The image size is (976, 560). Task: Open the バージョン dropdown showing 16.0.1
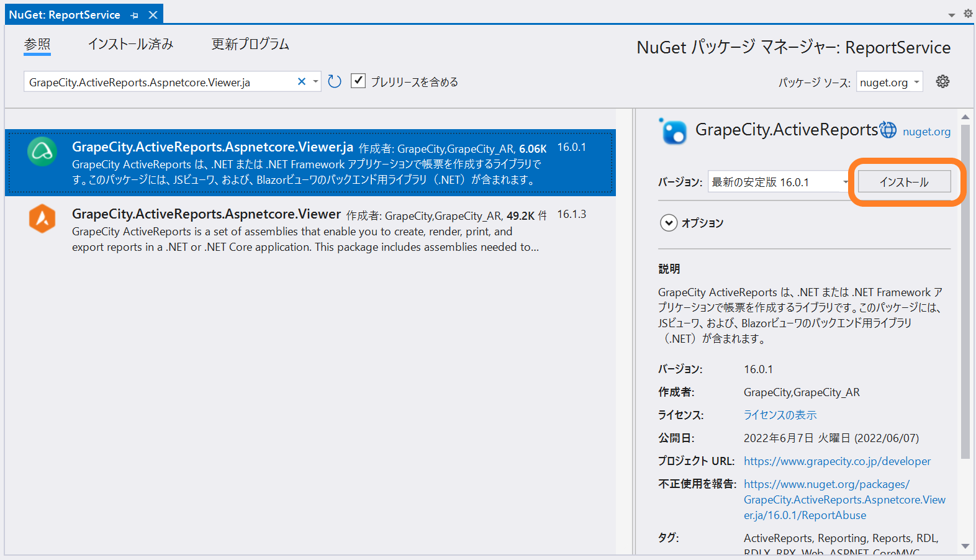(x=779, y=182)
